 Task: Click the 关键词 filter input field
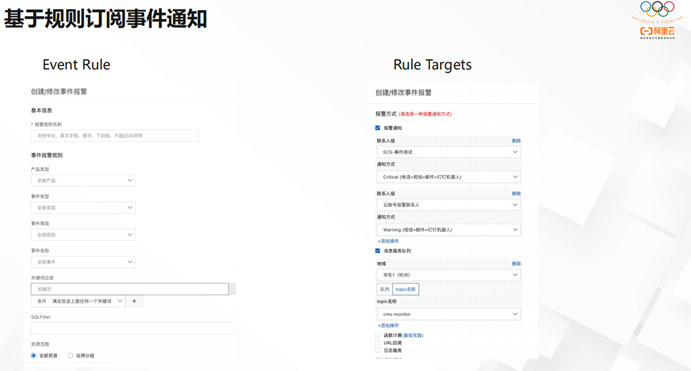[x=130, y=289]
